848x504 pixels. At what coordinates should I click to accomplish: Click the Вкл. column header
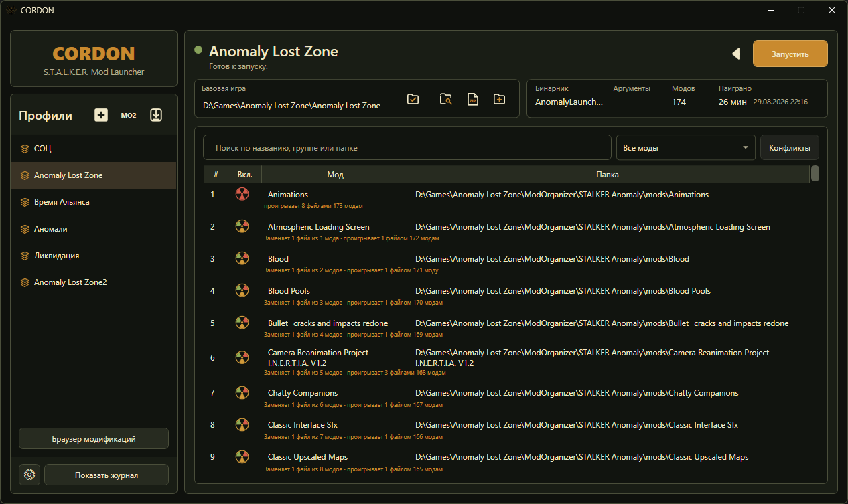[x=245, y=175]
